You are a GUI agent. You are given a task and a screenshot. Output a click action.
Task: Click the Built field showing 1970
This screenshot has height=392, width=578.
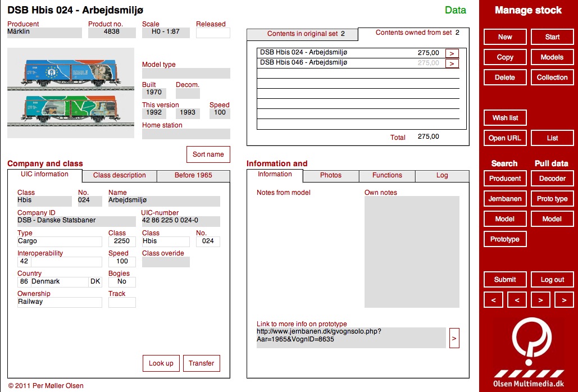tap(154, 94)
